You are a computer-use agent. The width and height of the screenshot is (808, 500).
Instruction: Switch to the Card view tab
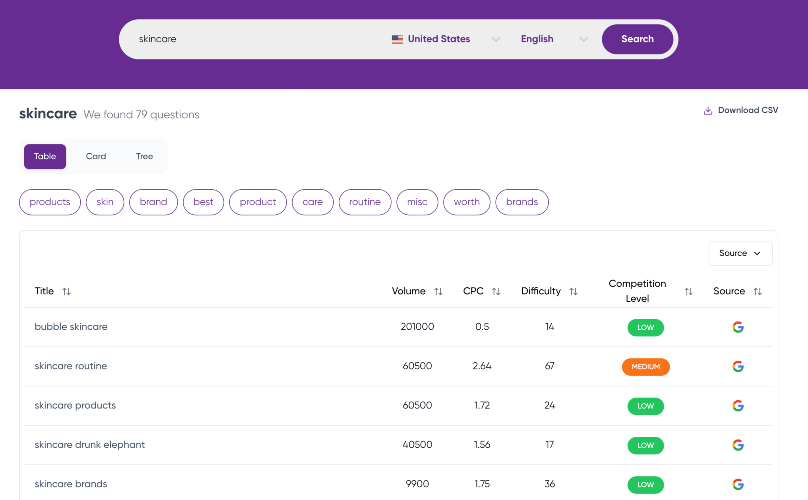[x=96, y=156]
